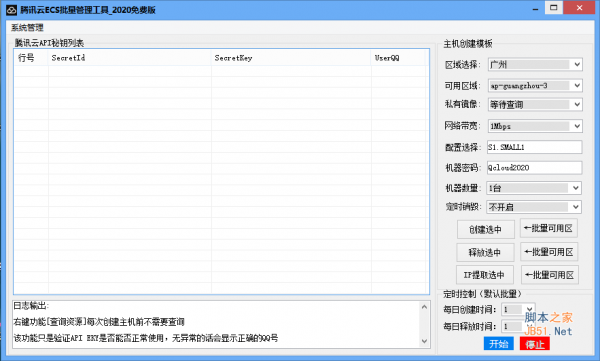Screen dimensions: 600x361
Task: Open the 每日创建时间 dropdown
Action: tap(518, 309)
